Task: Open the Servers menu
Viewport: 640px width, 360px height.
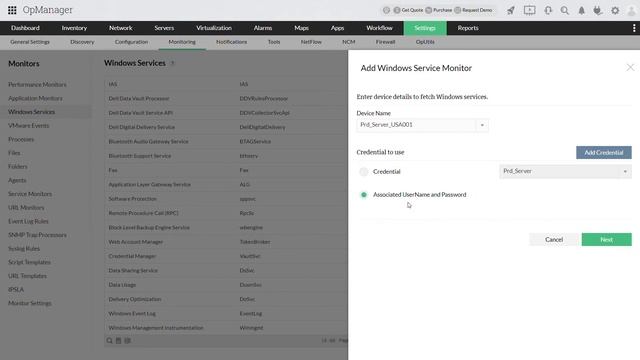Action: 164,28
